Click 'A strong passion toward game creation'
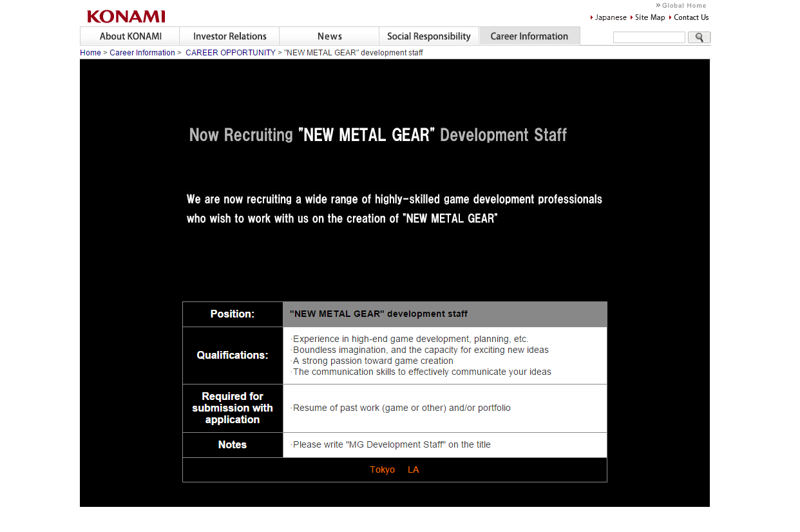800x532 pixels. [x=372, y=361]
